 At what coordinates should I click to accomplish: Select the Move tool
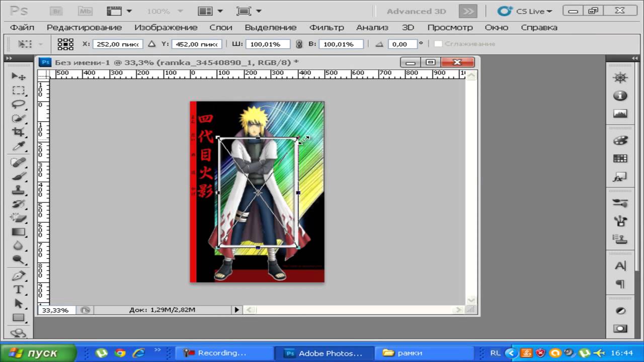point(19,76)
